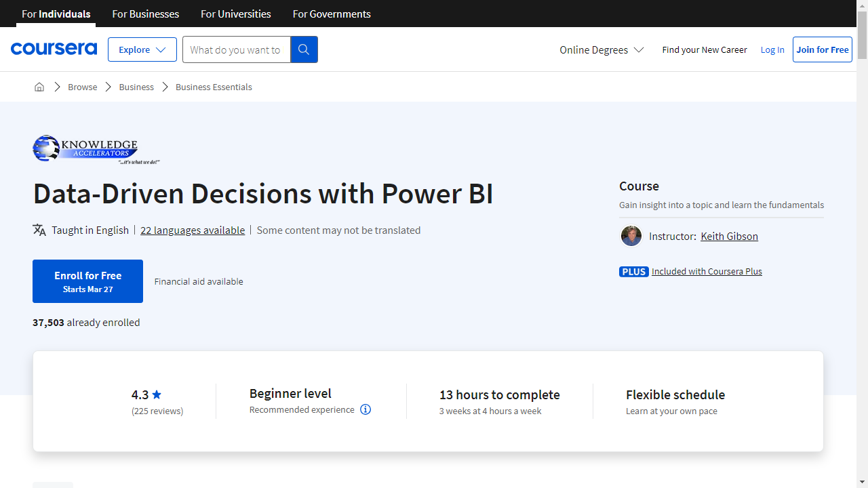
Task: Click 37,503 already enrolled text
Action: point(86,322)
